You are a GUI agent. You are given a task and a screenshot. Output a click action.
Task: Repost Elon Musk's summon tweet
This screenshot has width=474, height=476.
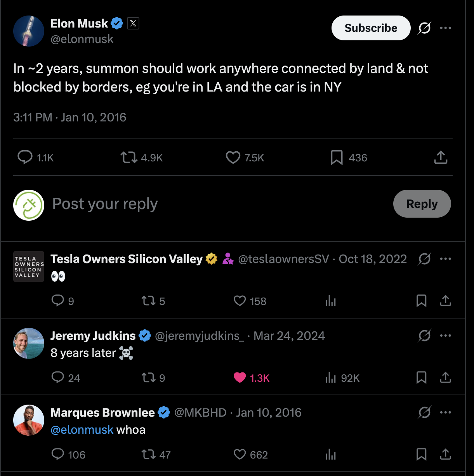pyautogui.click(x=129, y=158)
